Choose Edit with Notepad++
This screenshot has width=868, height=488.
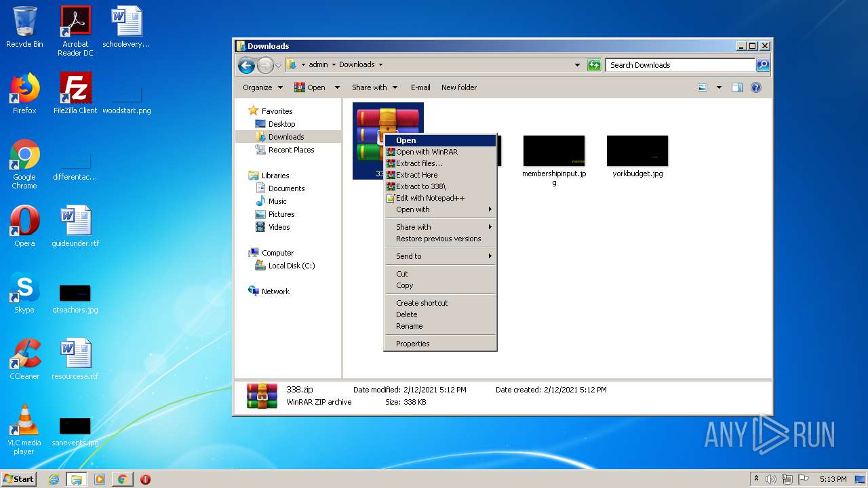[x=440, y=198]
